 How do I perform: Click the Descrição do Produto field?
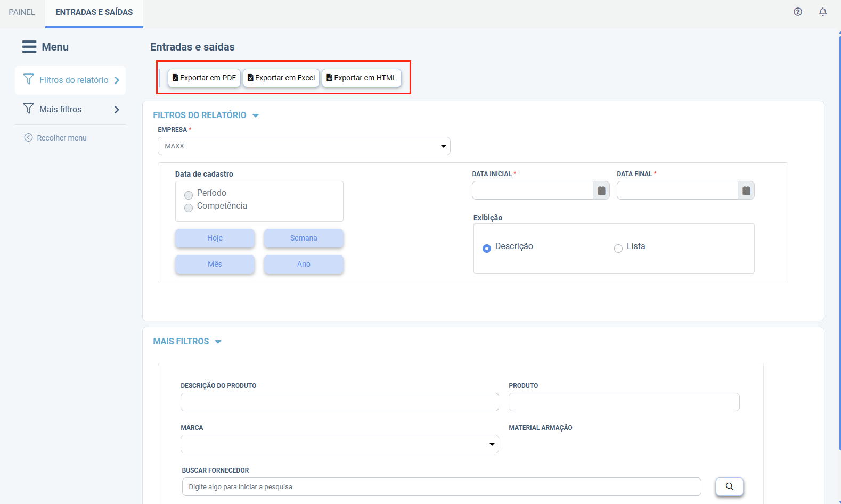(x=340, y=402)
